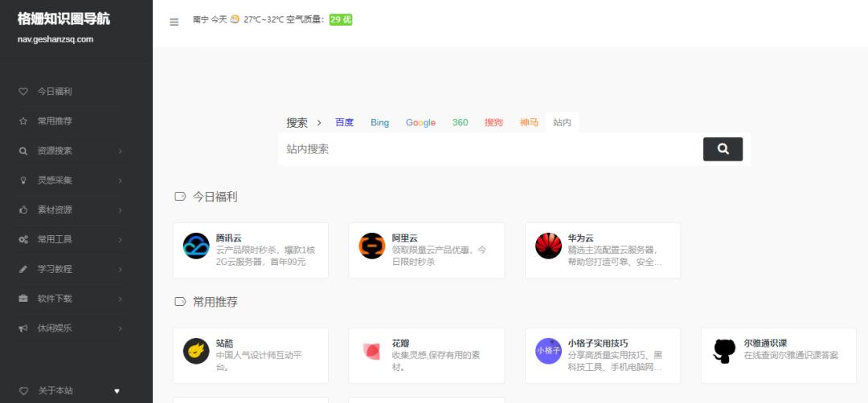Toggle the sidebar with the hamburger icon
This screenshot has width=868, height=403.
pyautogui.click(x=174, y=22)
